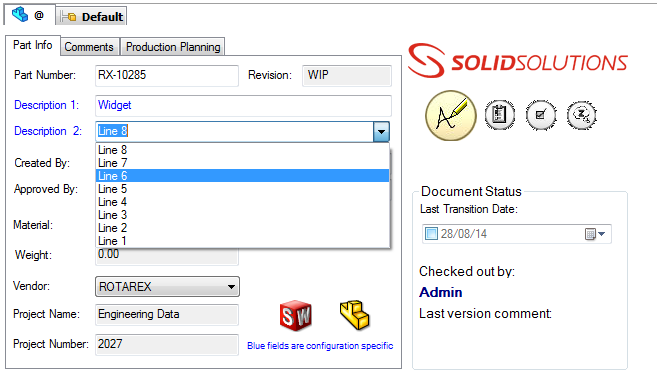Select the highlighted Line 6 option
This screenshot has width=661, height=380.
(242, 176)
